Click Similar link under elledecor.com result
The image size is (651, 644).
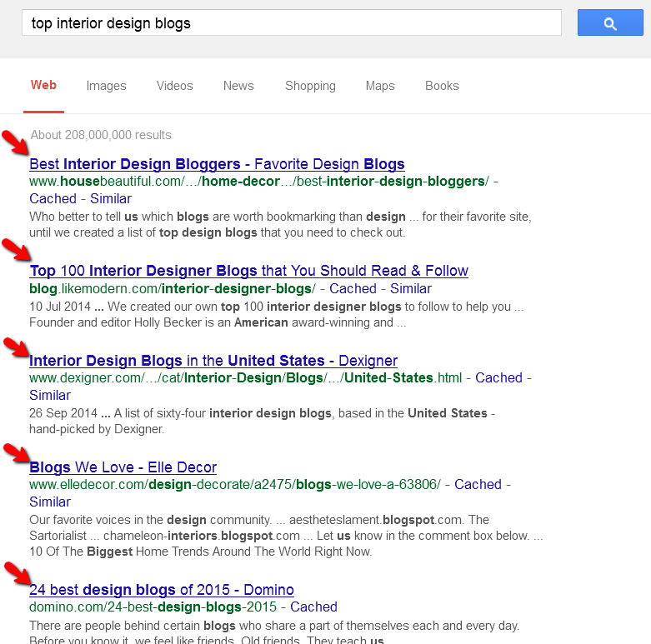(x=50, y=502)
